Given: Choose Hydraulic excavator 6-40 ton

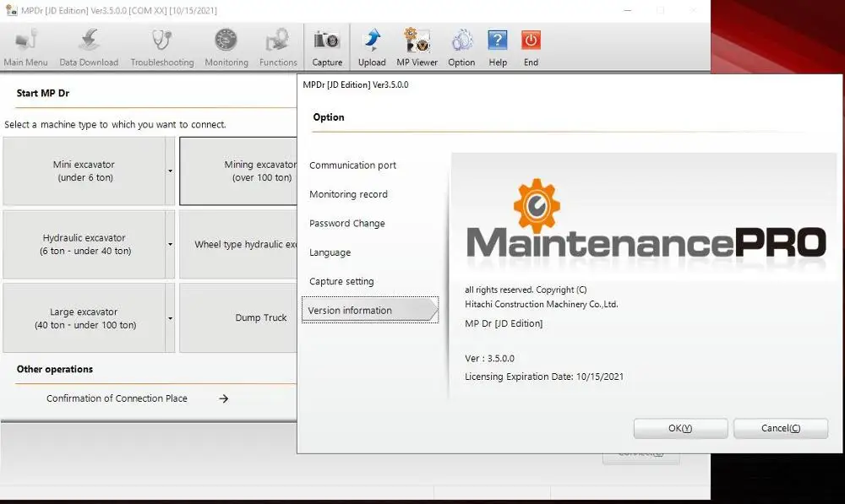Looking at the screenshot, I should pyautogui.click(x=84, y=244).
